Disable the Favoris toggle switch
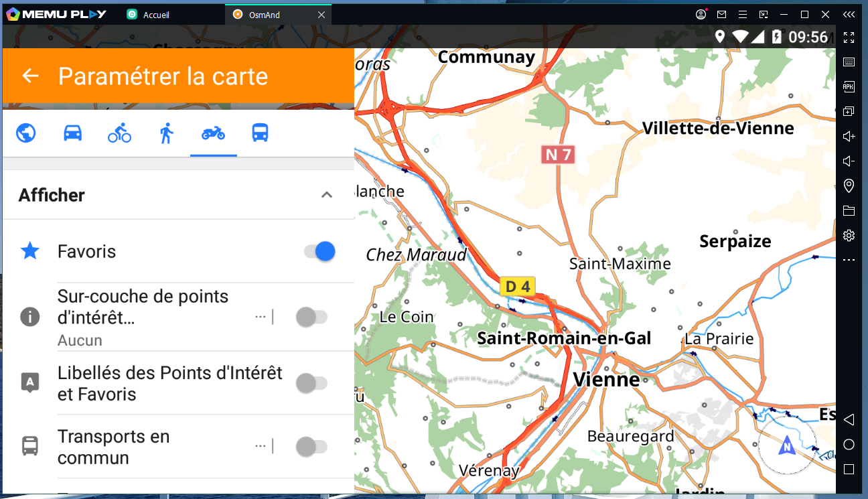Image resolution: width=868 pixels, height=499 pixels. 319,252
